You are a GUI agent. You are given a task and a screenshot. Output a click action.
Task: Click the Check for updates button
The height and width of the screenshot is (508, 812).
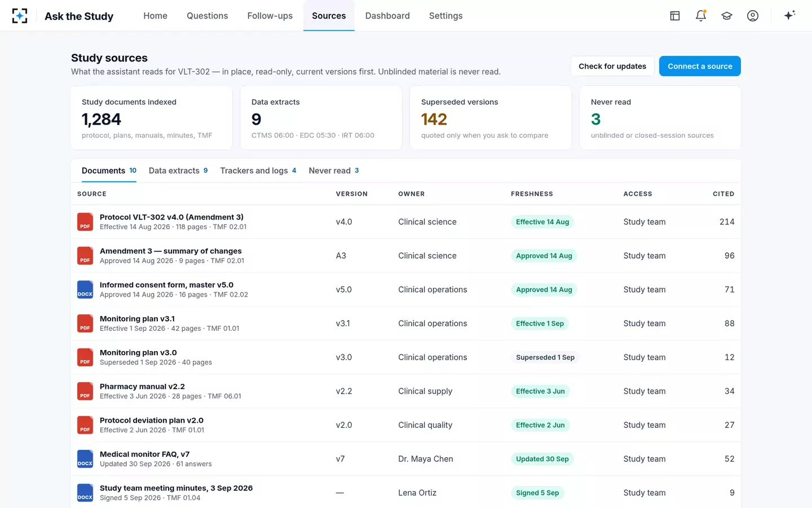tap(612, 66)
